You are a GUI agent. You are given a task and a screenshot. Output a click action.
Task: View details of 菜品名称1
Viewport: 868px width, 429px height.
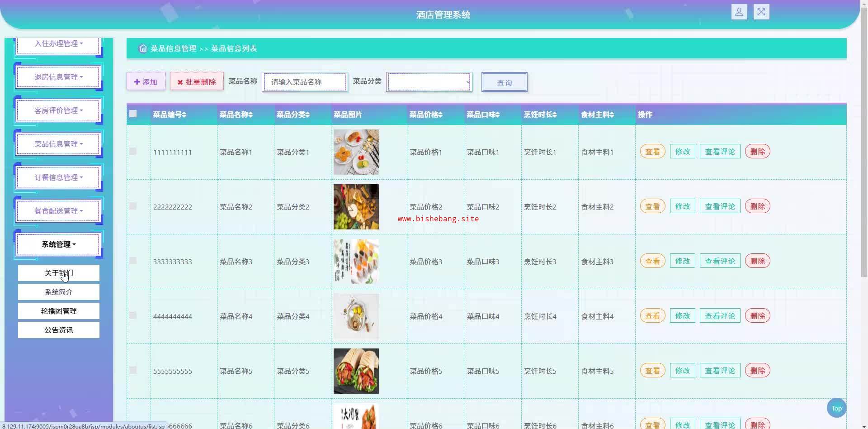pos(652,152)
